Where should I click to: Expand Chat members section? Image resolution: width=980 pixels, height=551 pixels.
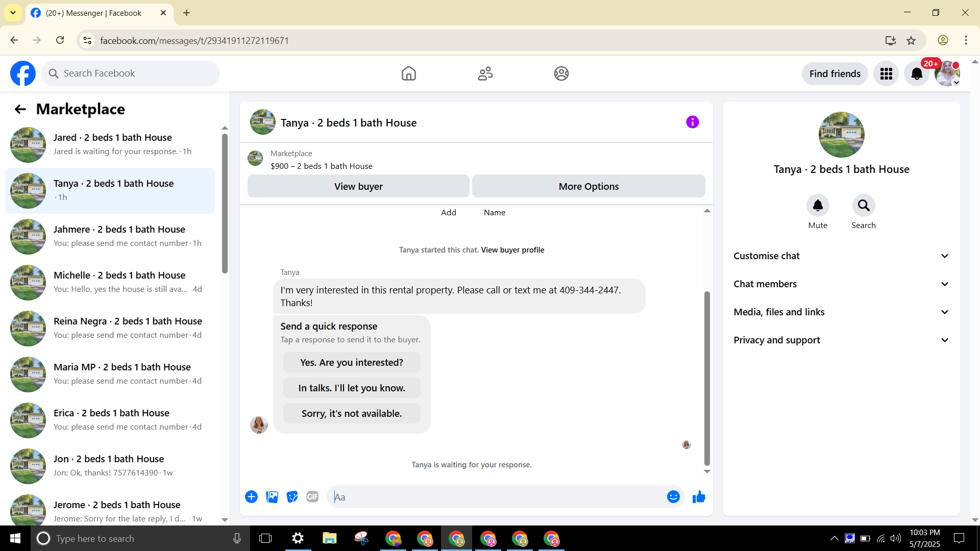pyautogui.click(x=841, y=284)
